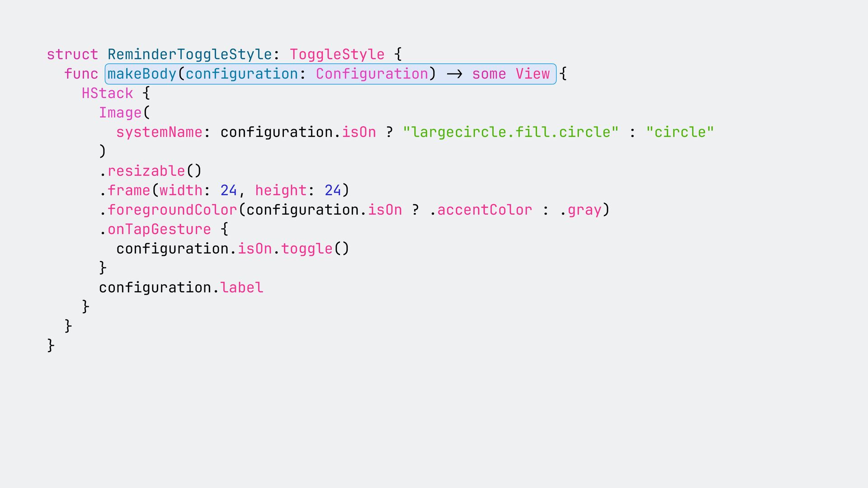Select the .foregroundColor modifier

click(x=168, y=210)
